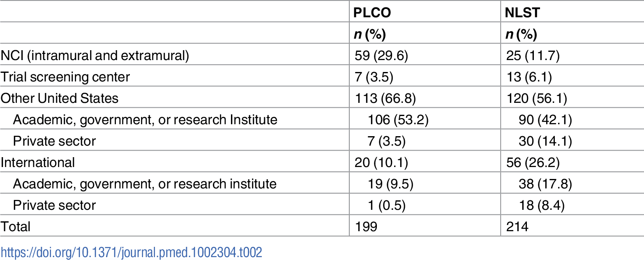Click the 56 (26.2) cell

coord(532,162)
